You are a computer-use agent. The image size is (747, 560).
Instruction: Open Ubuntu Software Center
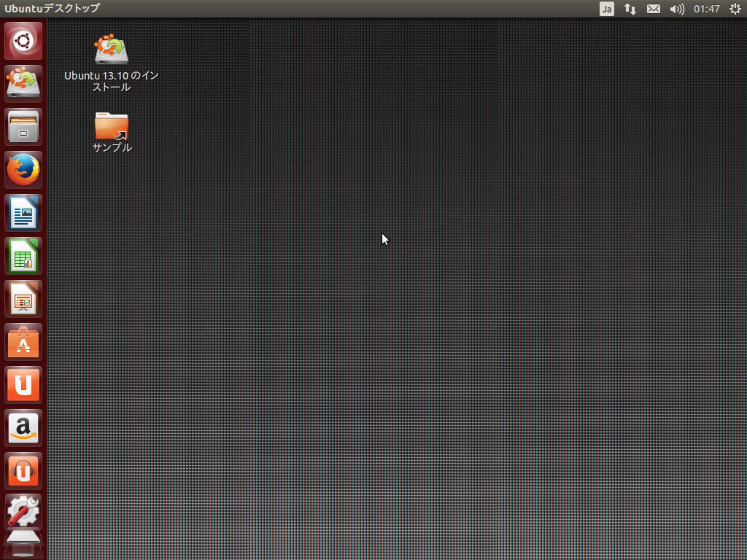(23, 342)
